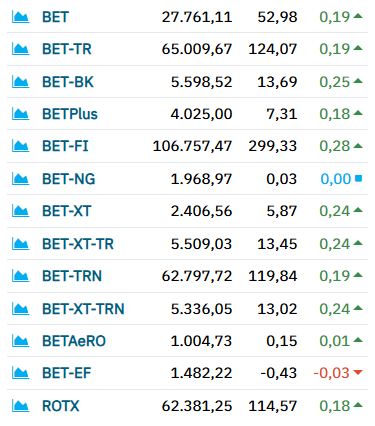375x426 pixels.
Task: Open the chart icon for BET-FI
Action: click(x=20, y=146)
